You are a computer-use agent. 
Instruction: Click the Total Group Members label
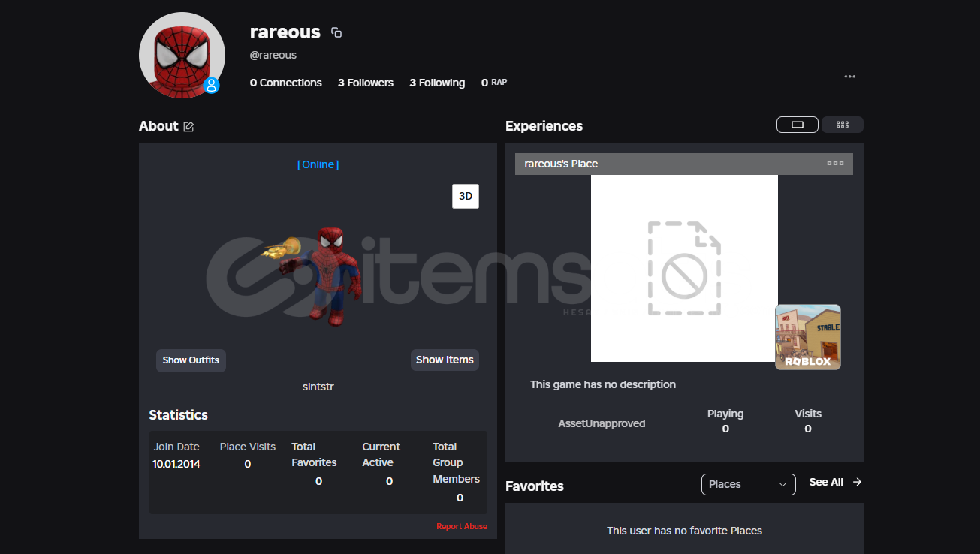coord(456,462)
